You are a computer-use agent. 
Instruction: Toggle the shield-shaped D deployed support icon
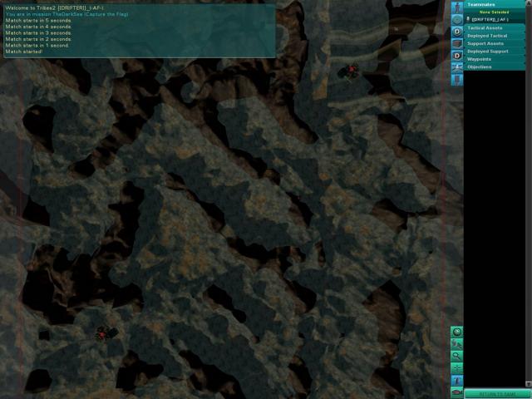pyautogui.click(x=457, y=56)
